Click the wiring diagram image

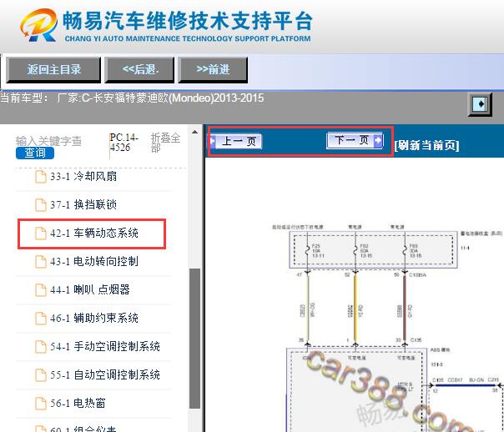pos(387,327)
